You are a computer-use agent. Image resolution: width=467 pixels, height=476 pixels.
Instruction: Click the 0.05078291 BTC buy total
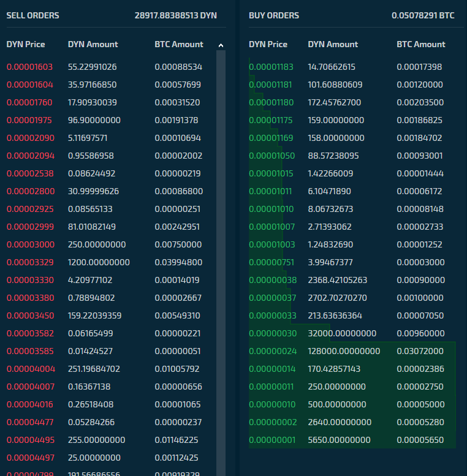(x=423, y=15)
